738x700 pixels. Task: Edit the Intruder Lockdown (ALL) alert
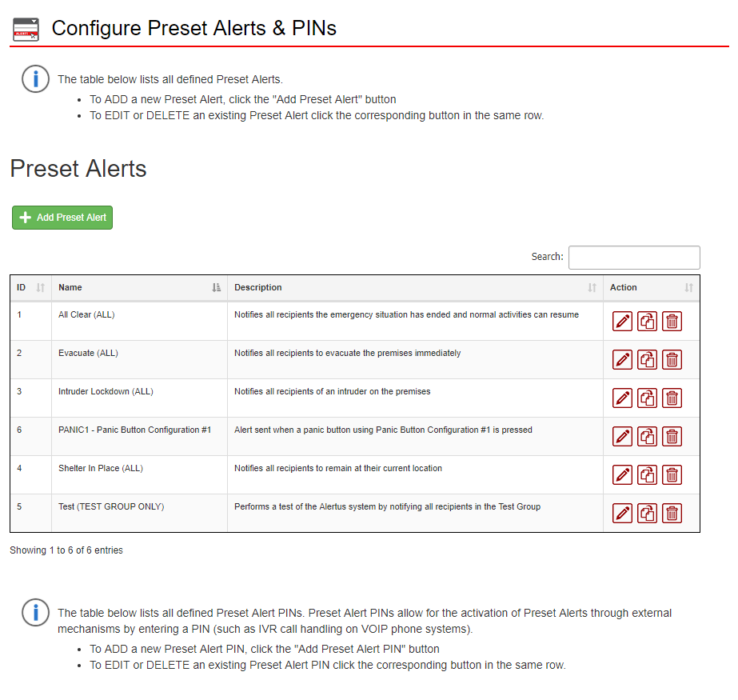622,398
